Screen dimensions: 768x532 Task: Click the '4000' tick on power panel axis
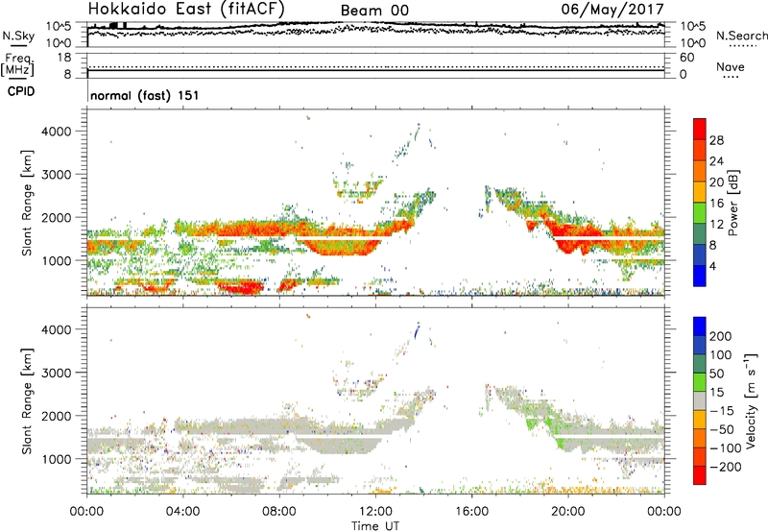[56, 132]
